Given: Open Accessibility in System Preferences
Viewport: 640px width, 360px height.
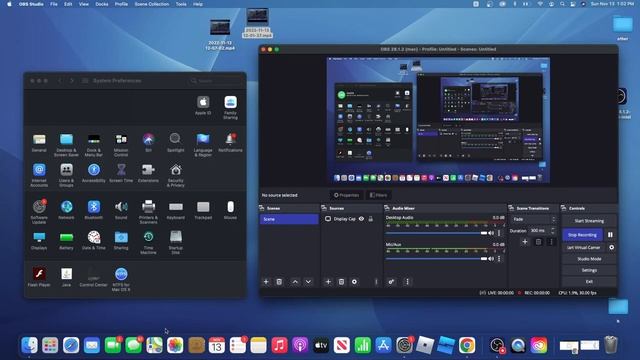Looking at the screenshot, I should tap(93, 173).
